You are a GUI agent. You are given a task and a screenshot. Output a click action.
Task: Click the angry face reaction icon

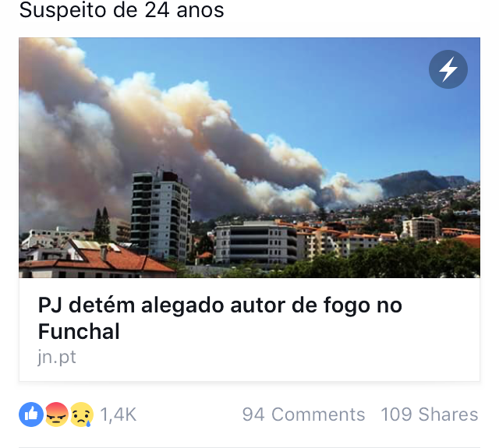(57, 414)
